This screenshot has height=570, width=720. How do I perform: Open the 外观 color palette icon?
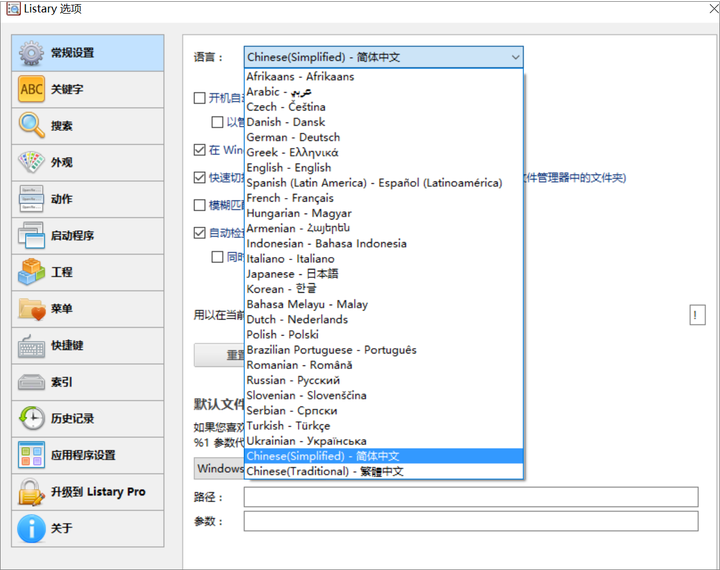point(31,162)
